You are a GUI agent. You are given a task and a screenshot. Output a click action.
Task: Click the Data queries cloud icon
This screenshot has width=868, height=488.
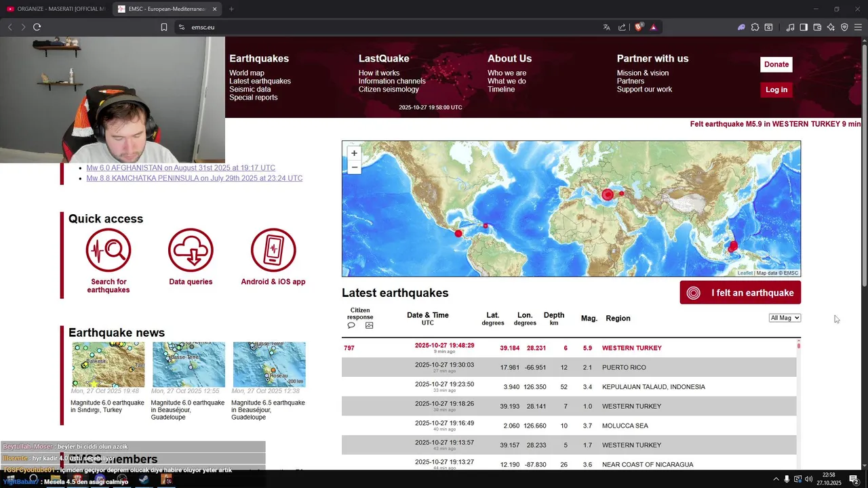pos(191,251)
